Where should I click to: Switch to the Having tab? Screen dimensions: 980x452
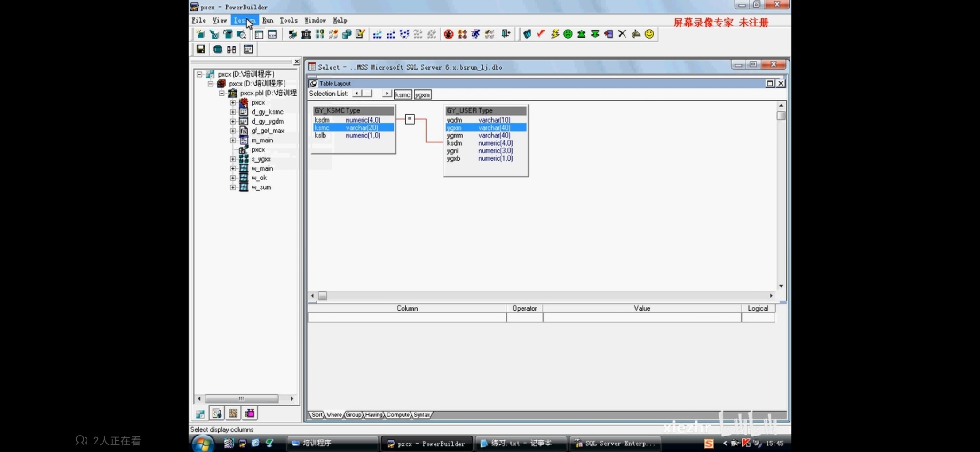(374, 415)
